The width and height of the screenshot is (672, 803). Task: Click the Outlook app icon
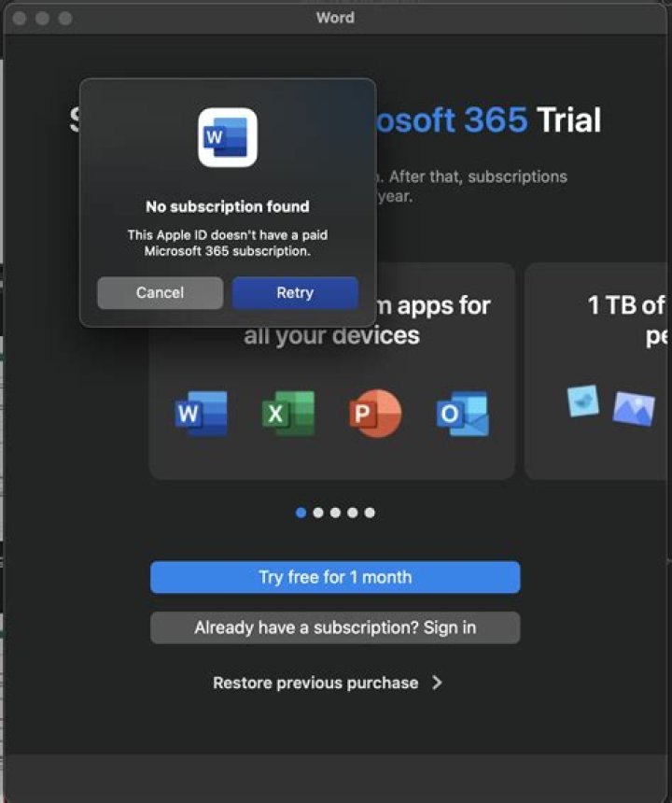click(463, 414)
